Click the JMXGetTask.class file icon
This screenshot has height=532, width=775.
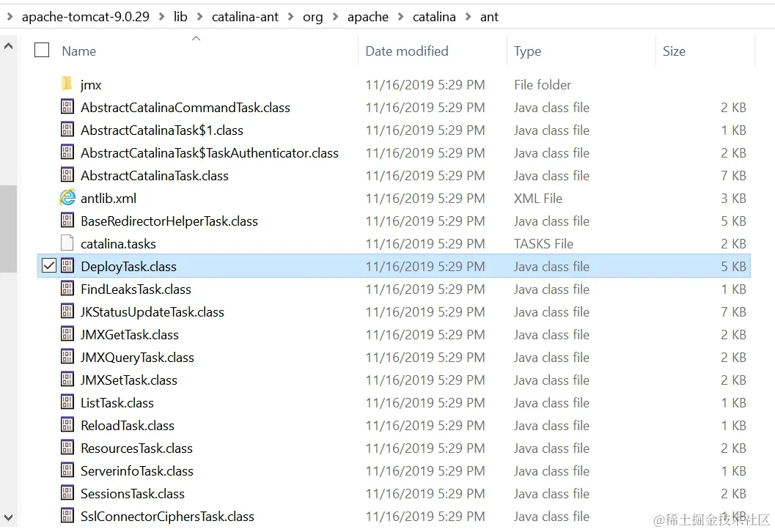[x=67, y=334]
